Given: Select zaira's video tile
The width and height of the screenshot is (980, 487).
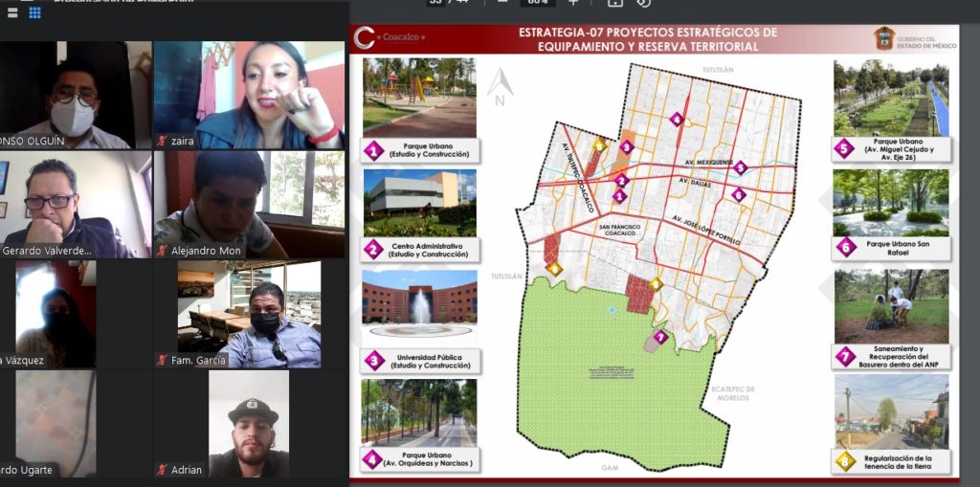Looking at the screenshot, I should pos(249,94).
